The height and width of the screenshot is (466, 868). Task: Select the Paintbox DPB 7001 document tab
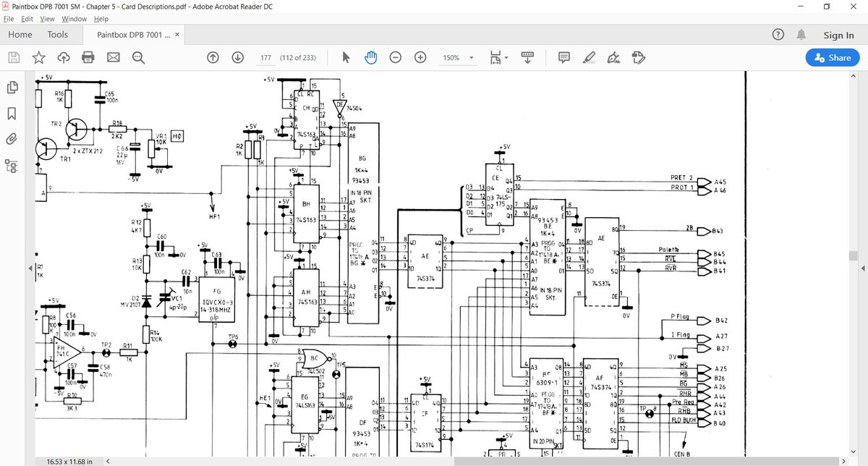[134, 35]
